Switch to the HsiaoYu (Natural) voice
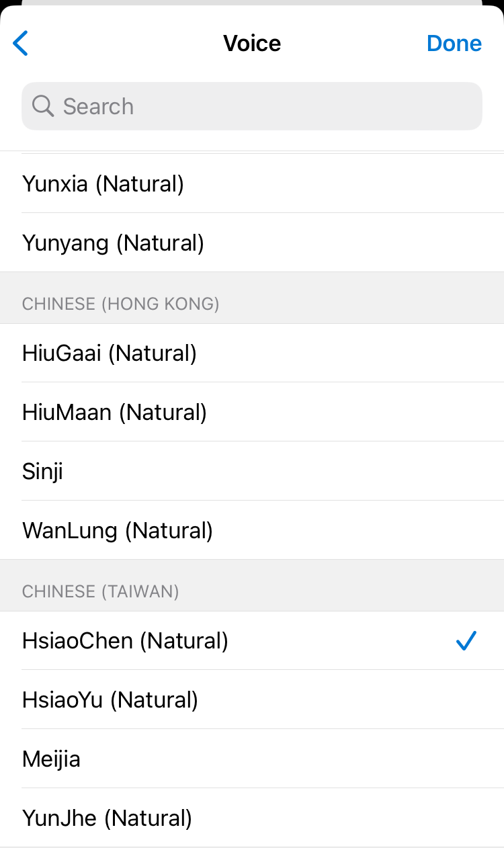Screen dimensions: 504x848 pos(110,699)
